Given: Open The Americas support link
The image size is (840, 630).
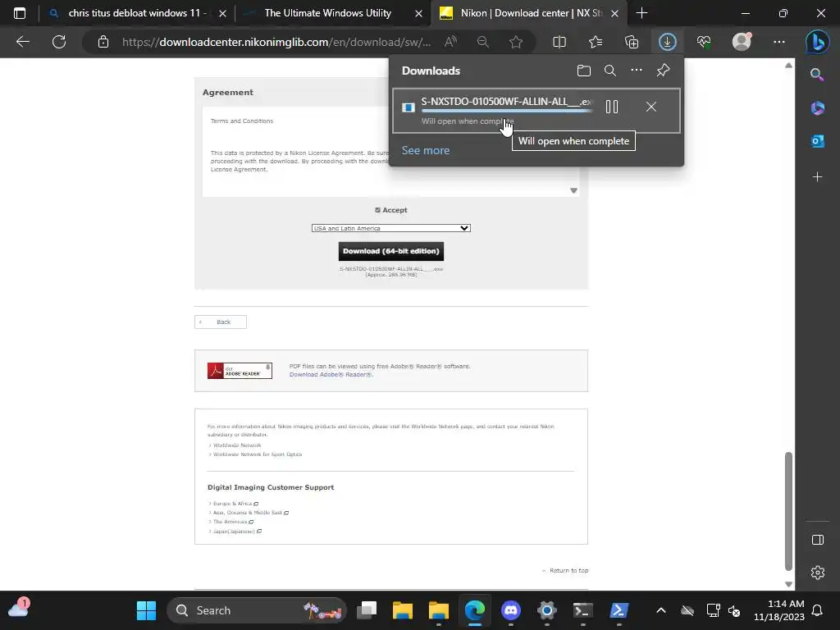Looking at the screenshot, I should (232, 522).
